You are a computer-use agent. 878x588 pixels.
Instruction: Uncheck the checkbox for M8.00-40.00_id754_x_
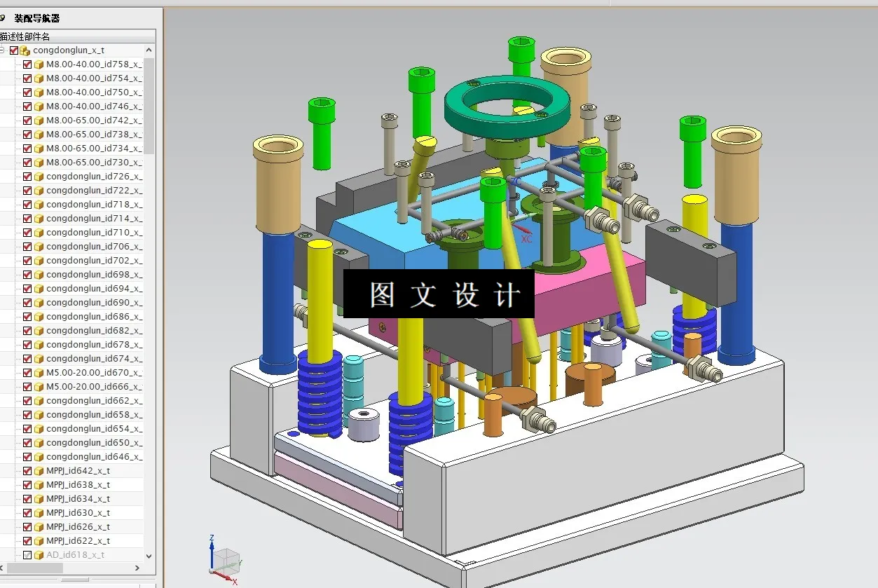point(27,78)
